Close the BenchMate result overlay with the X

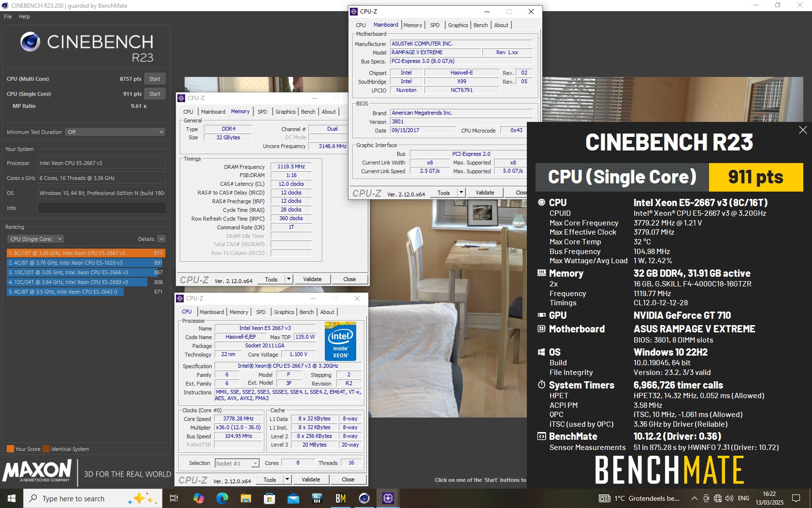tap(803, 130)
